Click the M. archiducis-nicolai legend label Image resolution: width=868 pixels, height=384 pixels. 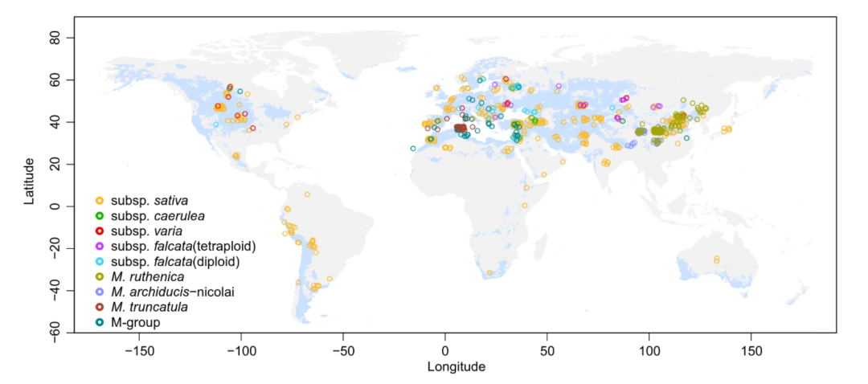173,292
